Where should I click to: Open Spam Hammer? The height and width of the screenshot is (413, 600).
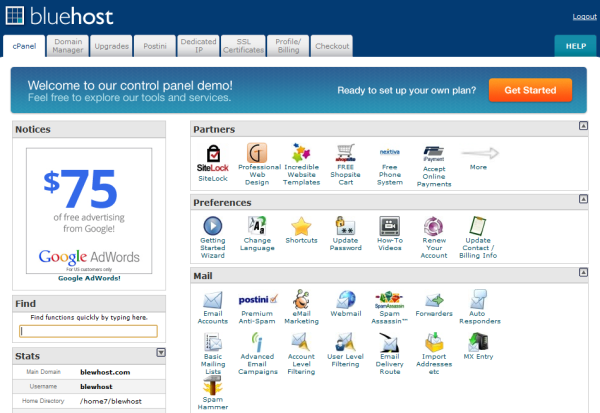point(213,393)
